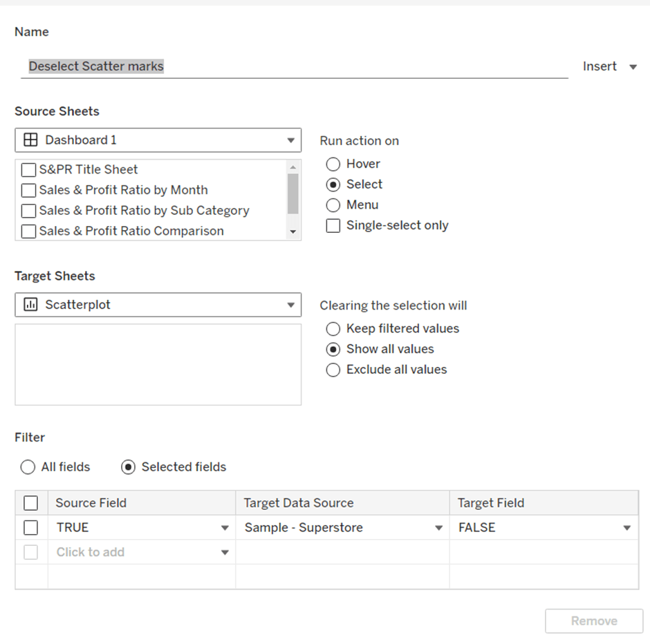Check the Single-select only option
This screenshot has width=650, height=644.
[333, 226]
